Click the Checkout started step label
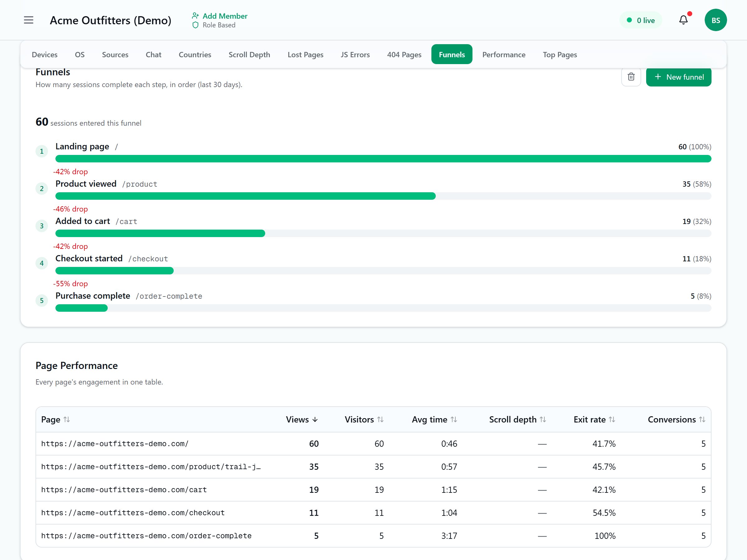Viewport: 747px width, 560px height. (89, 259)
